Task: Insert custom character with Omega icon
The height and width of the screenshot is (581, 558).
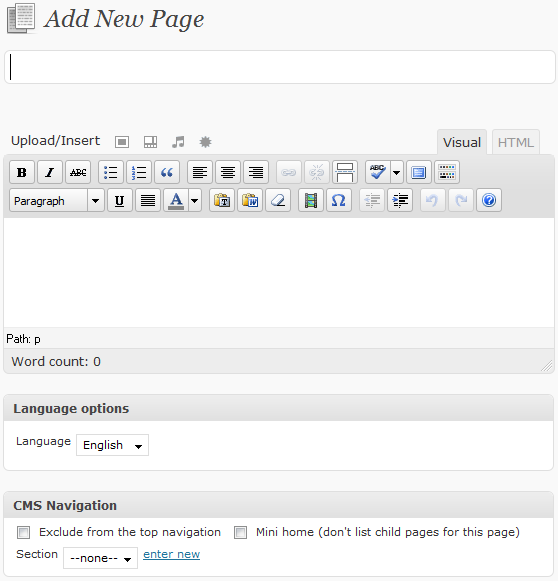Action: [x=339, y=200]
